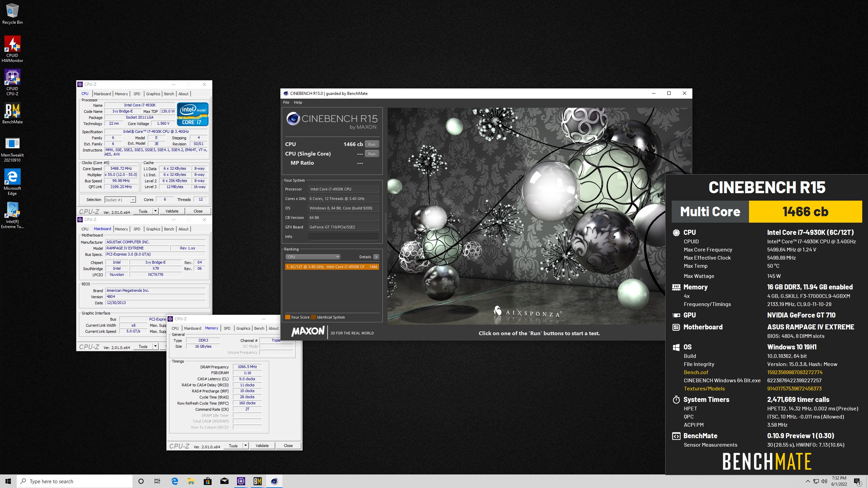Click Tools button in top CPU-Z window
This screenshot has width=868, height=488.
point(143,211)
